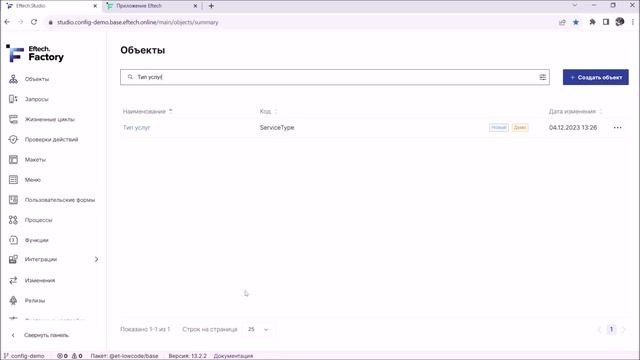Click the Eftech Factory logo
The height and width of the screenshot is (360, 640).
(x=35, y=53)
